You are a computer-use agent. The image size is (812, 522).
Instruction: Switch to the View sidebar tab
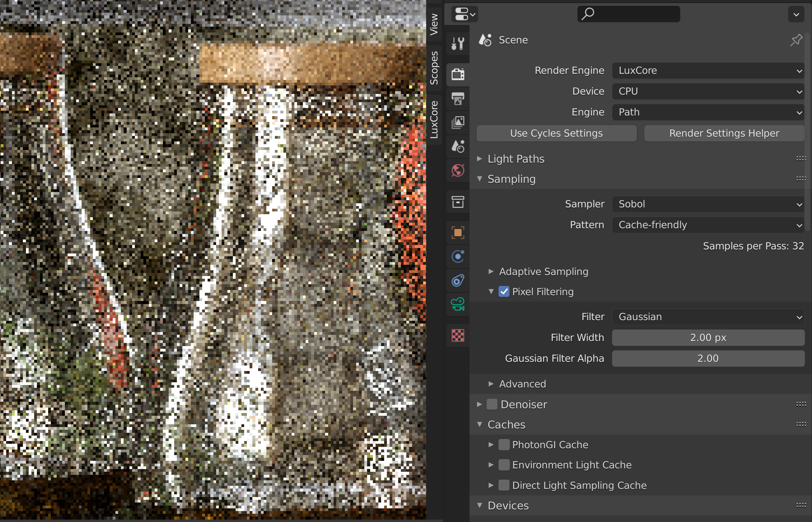pos(434,24)
